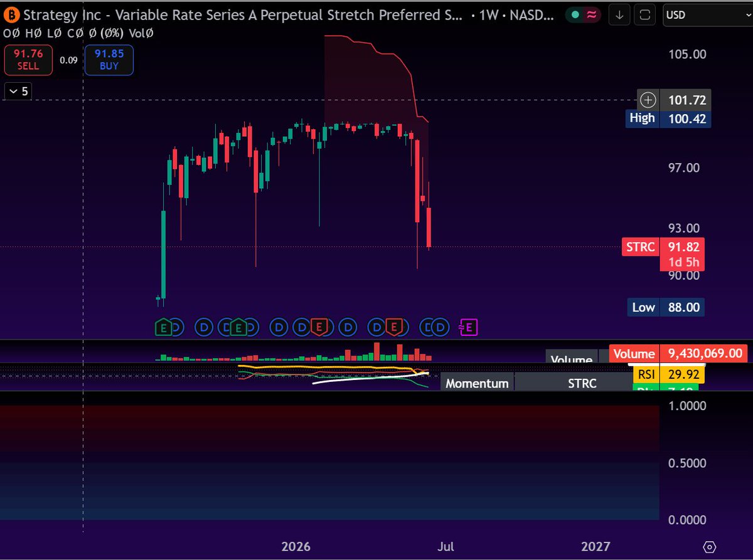Click the High 100.42 price label
The height and width of the screenshot is (560, 753).
[x=668, y=119]
